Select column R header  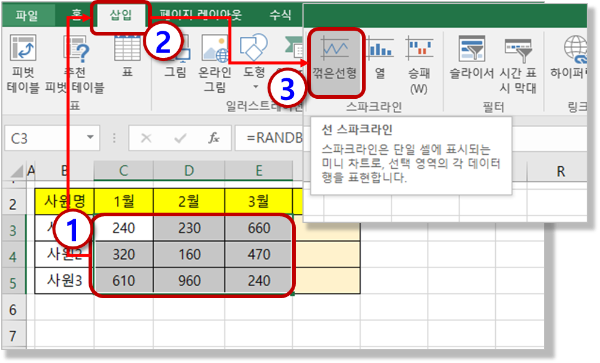coord(561,172)
